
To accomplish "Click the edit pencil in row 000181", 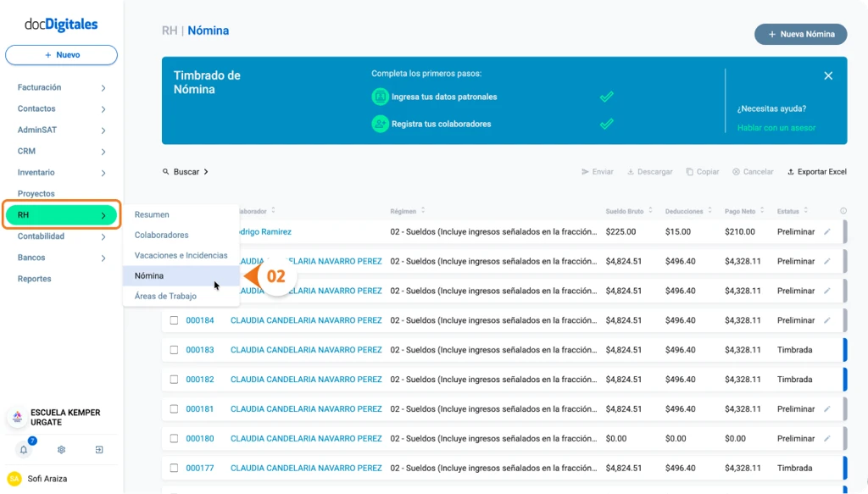I will point(827,408).
